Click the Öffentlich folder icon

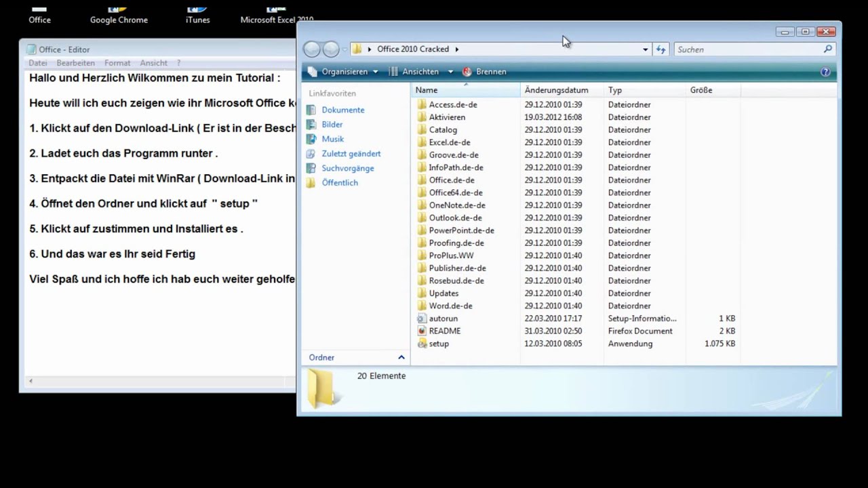(x=311, y=183)
